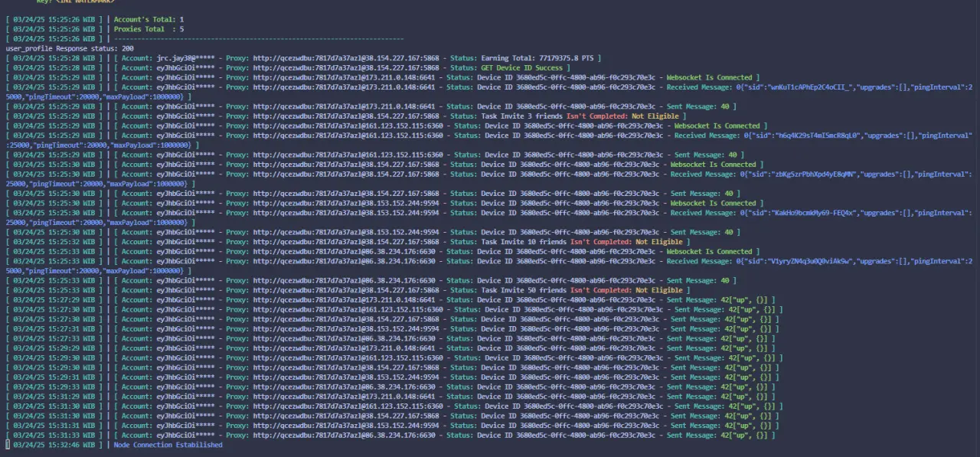The image size is (980, 457).
Task: Click the "Task Invite 3 friends" text
Action: pyautogui.click(x=521, y=116)
